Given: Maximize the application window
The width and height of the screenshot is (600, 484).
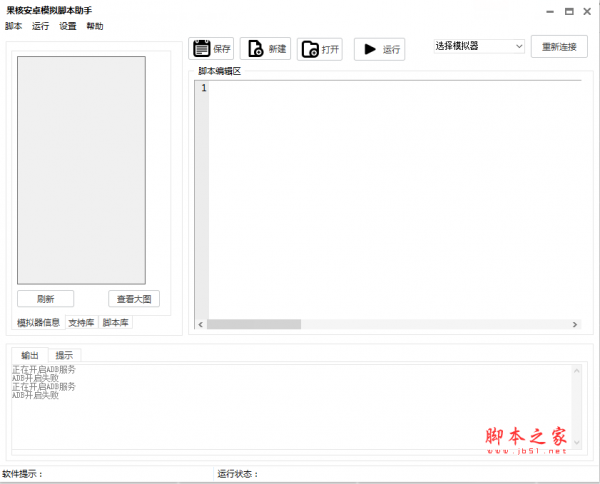Looking at the screenshot, I should pos(569,12).
